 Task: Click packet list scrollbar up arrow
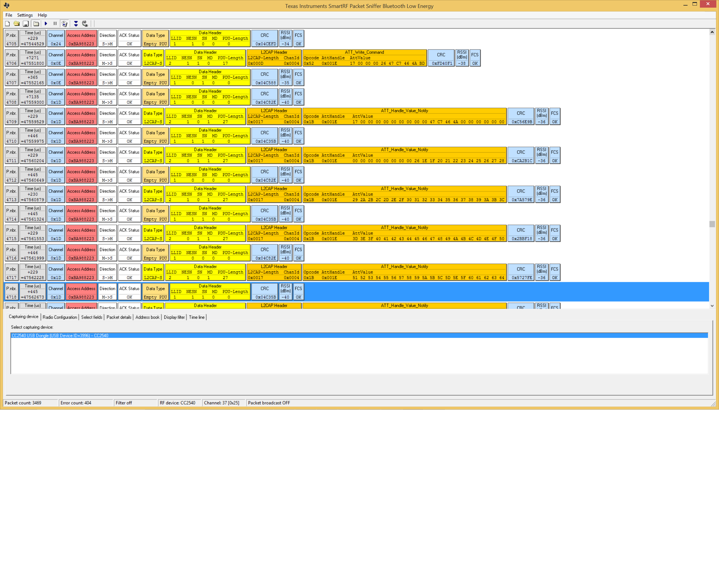point(712,32)
